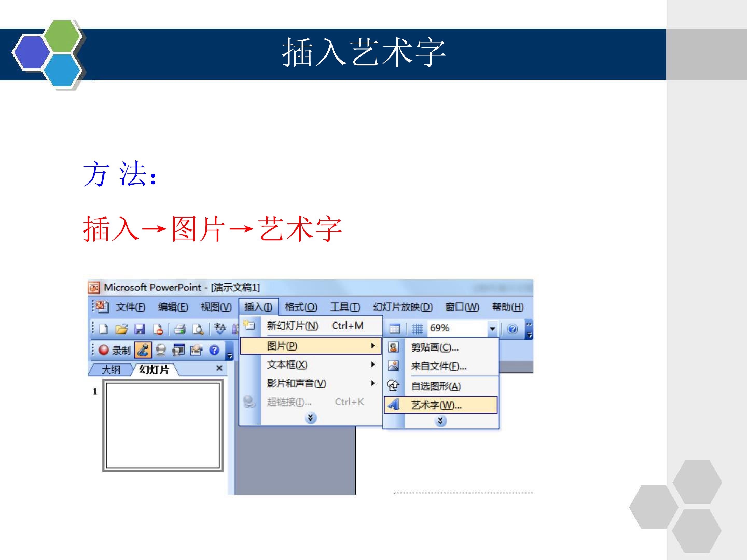Click the send mail icon in recording toolbar

tap(196, 350)
